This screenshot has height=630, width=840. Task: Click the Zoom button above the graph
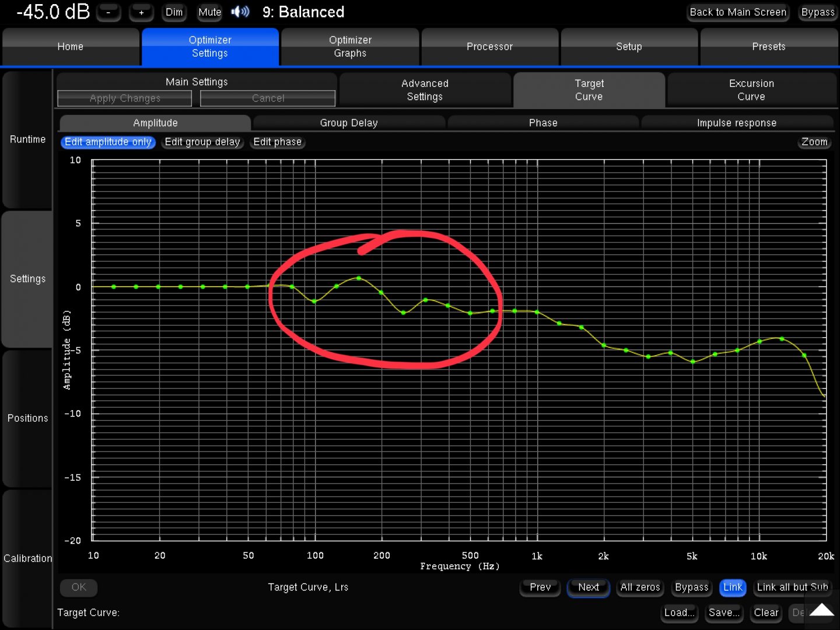pyautogui.click(x=814, y=142)
